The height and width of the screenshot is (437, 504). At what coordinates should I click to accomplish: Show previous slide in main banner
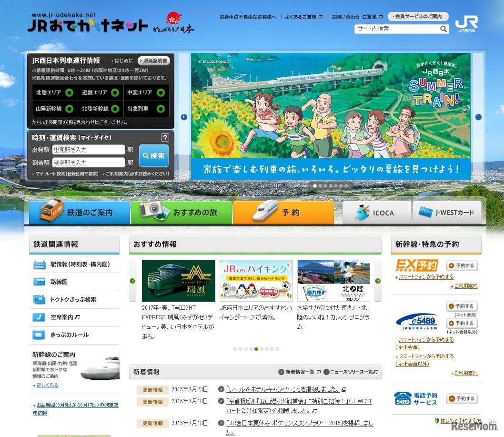tap(184, 117)
